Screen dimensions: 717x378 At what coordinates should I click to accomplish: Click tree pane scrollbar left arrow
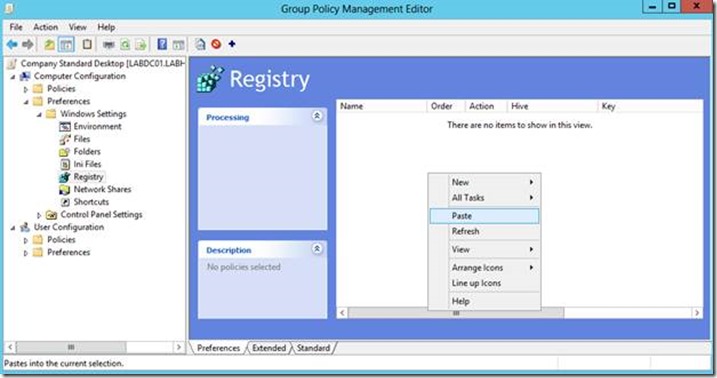coord(10,347)
